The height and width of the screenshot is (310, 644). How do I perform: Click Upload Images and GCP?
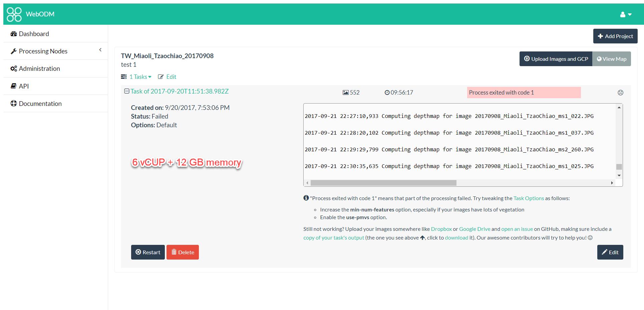click(556, 58)
